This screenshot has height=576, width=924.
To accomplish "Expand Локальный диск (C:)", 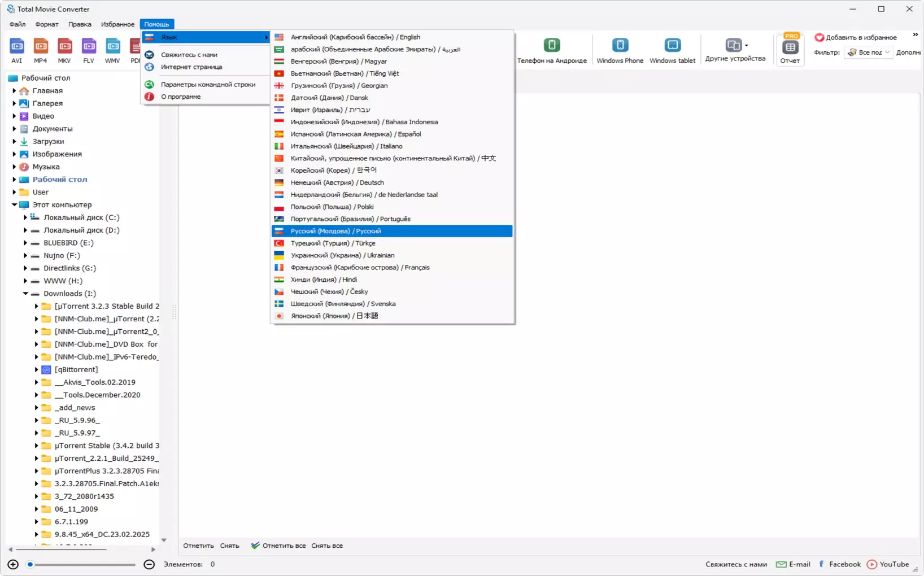I will [x=25, y=217].
